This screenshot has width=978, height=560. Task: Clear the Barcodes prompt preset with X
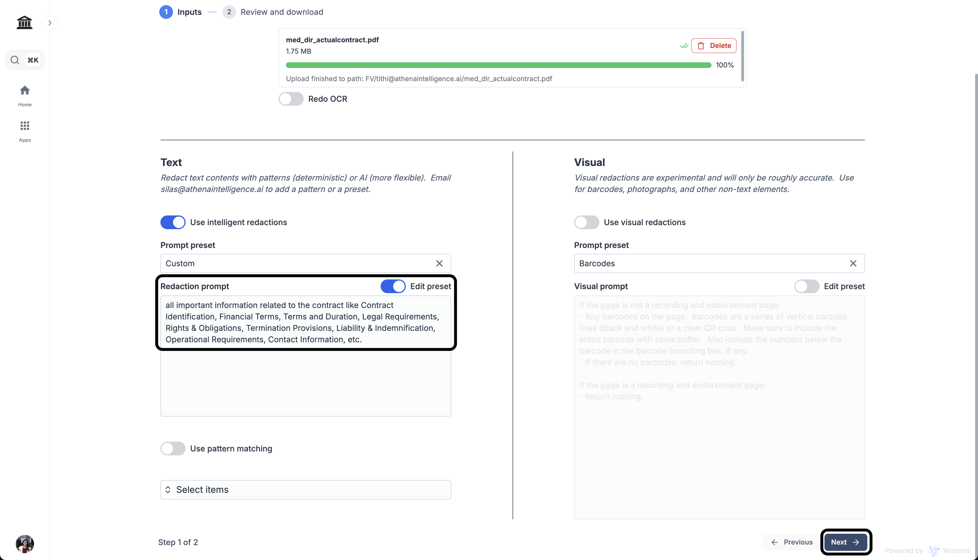(x=853, y=263)
